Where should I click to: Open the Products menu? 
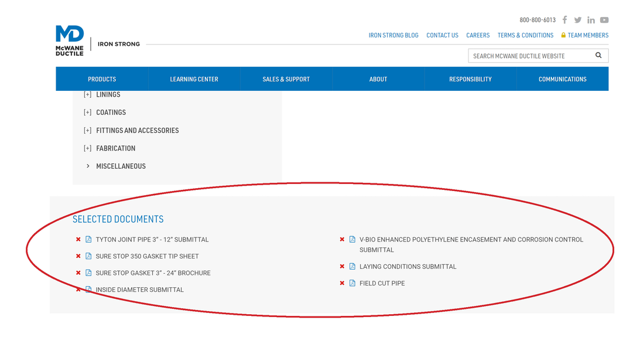tap(102, 79)
